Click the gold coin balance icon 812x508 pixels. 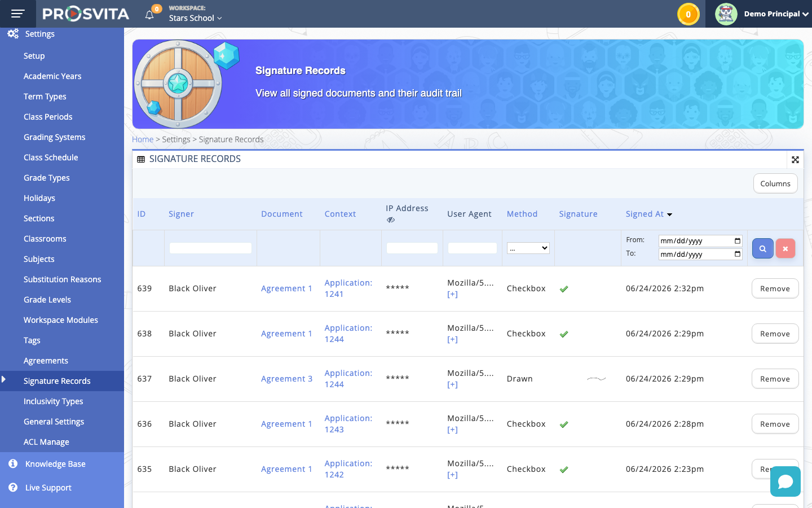pyautogui.click(x=688, y=14)
